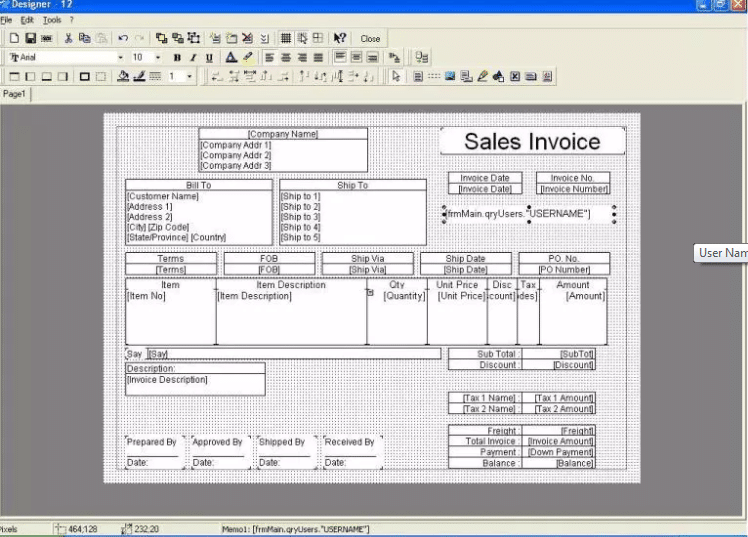This screenshot has width=748, height=537.
Task: Delete the current page icon
Action: pyautogui.click(x=247, y=38)
